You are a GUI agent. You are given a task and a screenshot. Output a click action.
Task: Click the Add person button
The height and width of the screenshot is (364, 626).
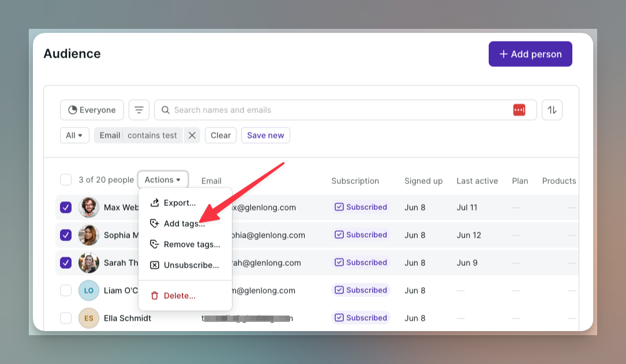pos(530,54)
